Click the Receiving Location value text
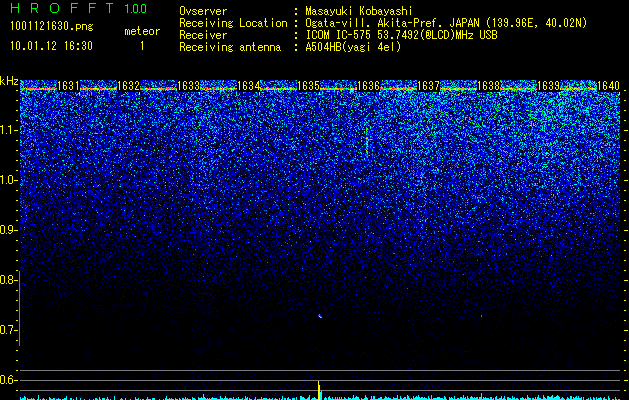629x400 pixels. [446, 23]
